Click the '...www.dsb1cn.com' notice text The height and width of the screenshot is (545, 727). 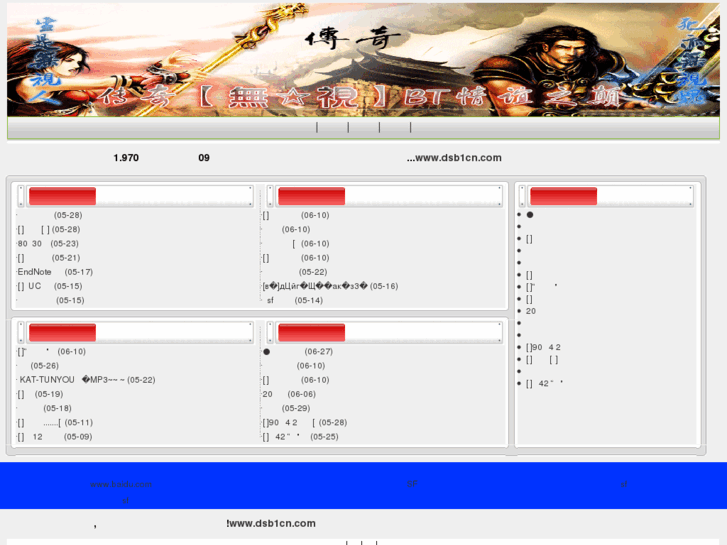click(454, 158)
